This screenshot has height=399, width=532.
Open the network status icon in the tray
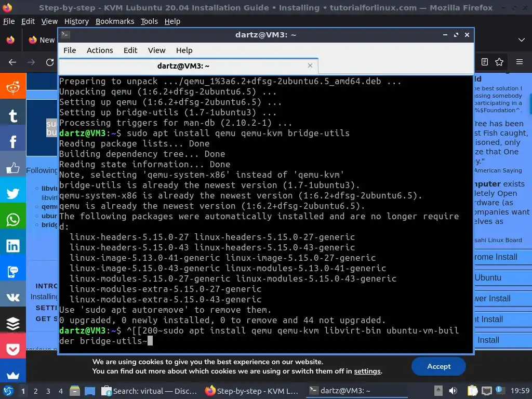click(x=486, y=391)
